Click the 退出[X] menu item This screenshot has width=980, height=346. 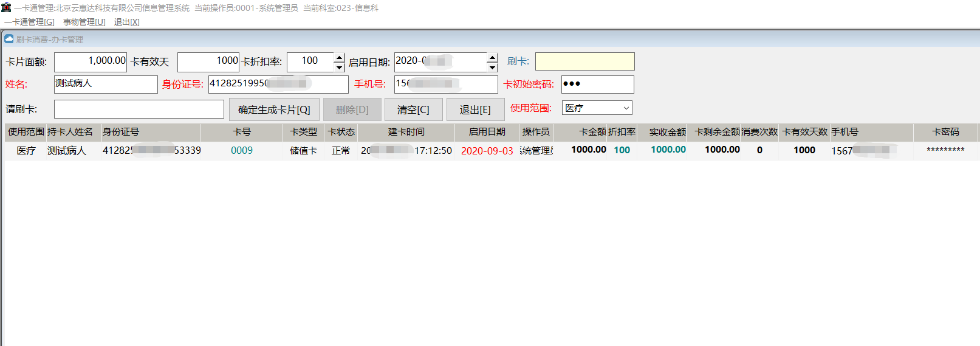click(x=126, y=22)
